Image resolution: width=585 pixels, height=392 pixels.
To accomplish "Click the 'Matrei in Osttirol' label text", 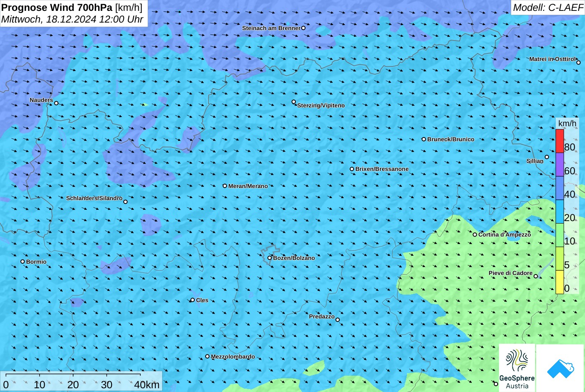I will point(552,59).
